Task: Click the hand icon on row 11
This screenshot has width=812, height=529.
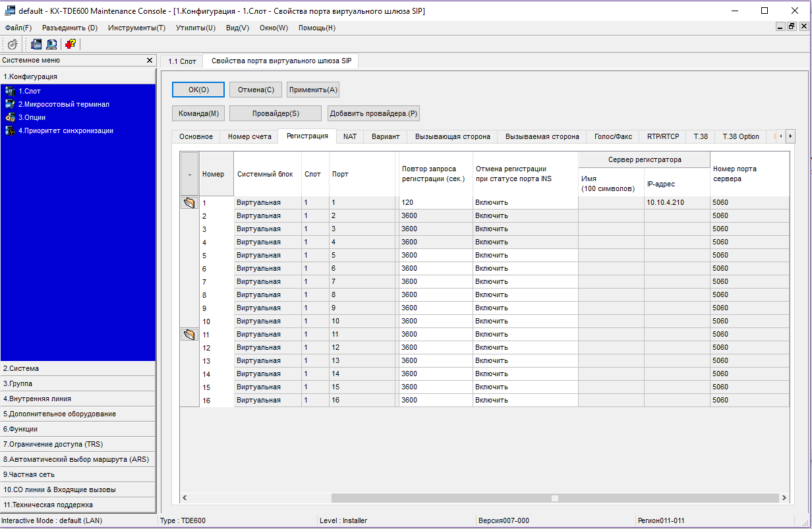Action: pos(189,335)
